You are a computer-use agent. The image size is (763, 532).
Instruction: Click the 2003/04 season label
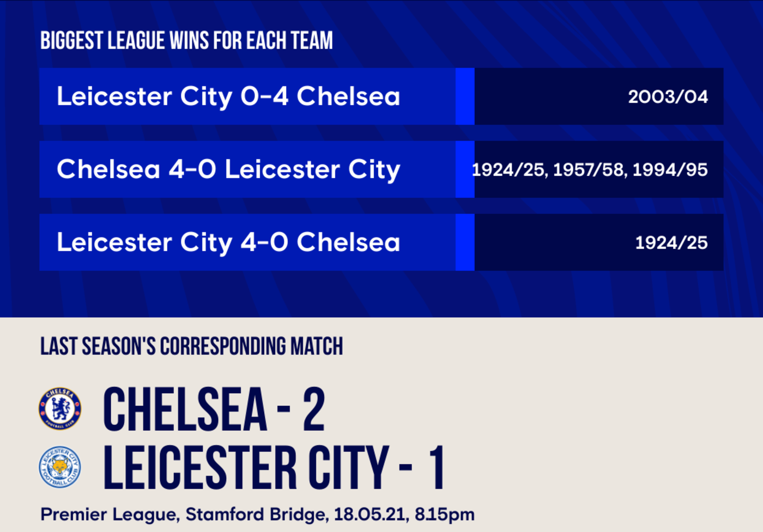point(668,97)
